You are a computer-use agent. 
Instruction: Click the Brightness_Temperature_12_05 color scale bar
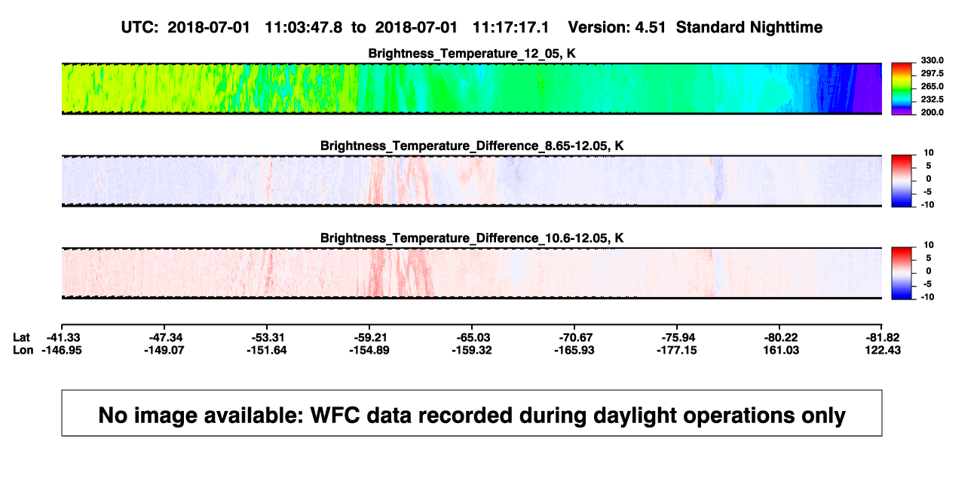click(x=902, y=88)
